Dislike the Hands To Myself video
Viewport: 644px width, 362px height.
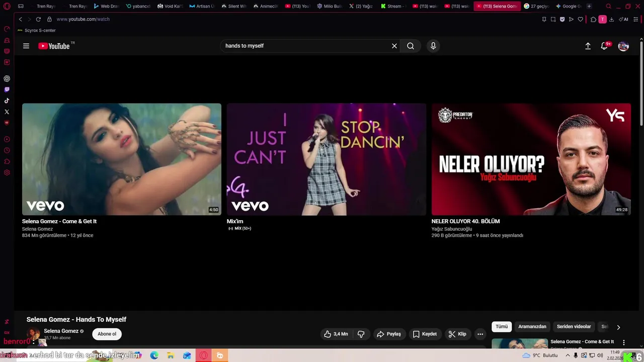tap(361, 334)
